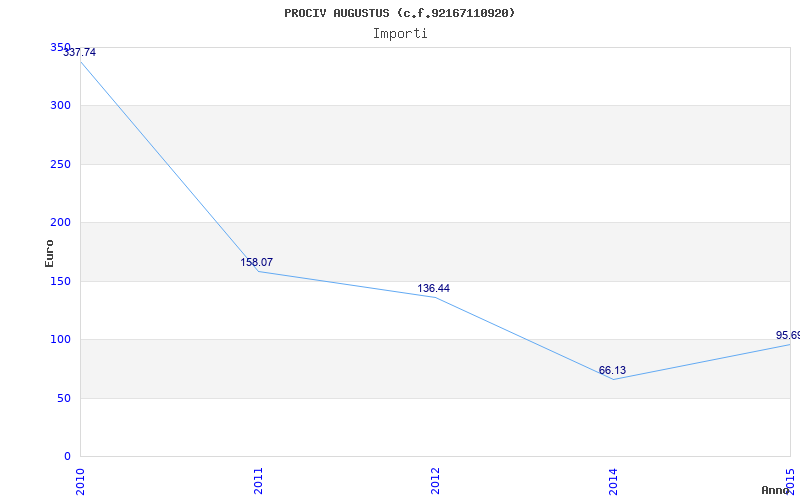800x500 pixels.
Task: Click the 2012 x-axis label
Action: [x=436, y=479]
